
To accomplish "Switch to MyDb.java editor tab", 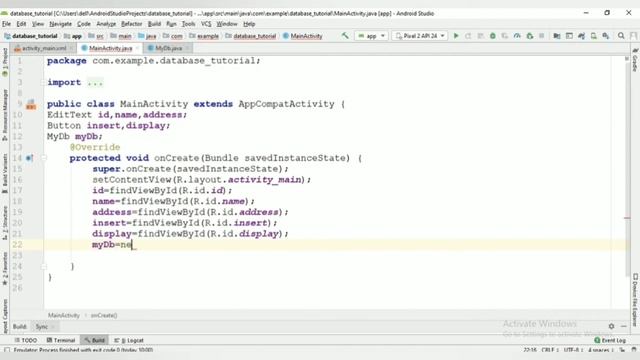I will (x=169, y=48).
